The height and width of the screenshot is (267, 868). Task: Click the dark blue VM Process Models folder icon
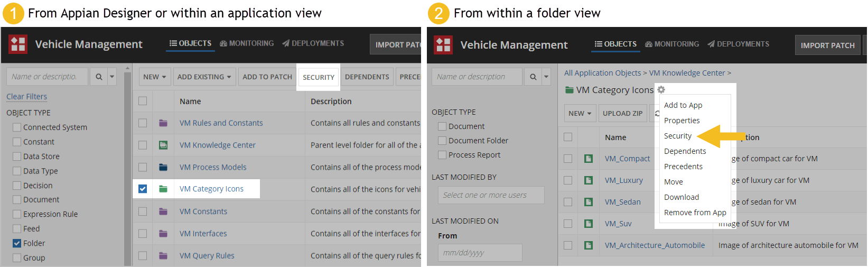[x=163, y=167]
